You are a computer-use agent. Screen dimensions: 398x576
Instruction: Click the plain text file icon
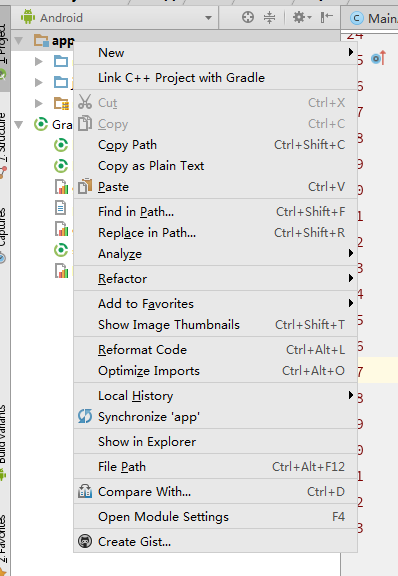click(x=61, y=208)
